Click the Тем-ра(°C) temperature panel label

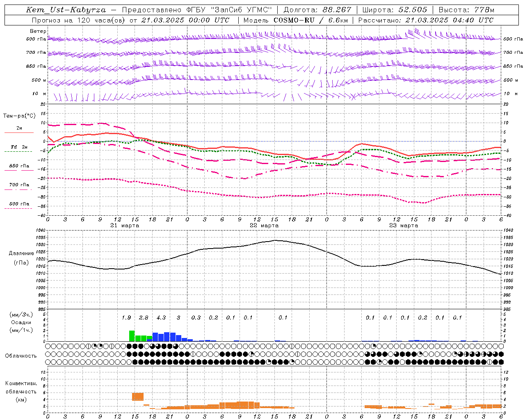pos(19,116)
